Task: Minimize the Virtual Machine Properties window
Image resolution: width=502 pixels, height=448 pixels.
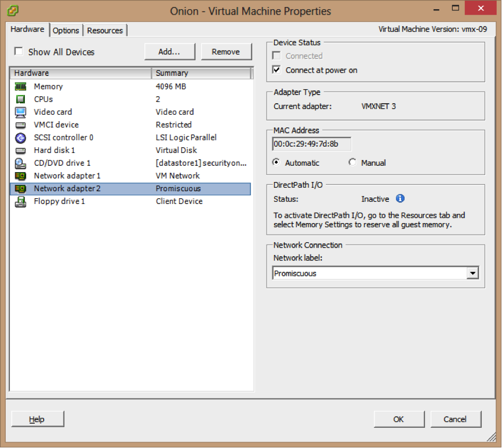Action: 436,9
